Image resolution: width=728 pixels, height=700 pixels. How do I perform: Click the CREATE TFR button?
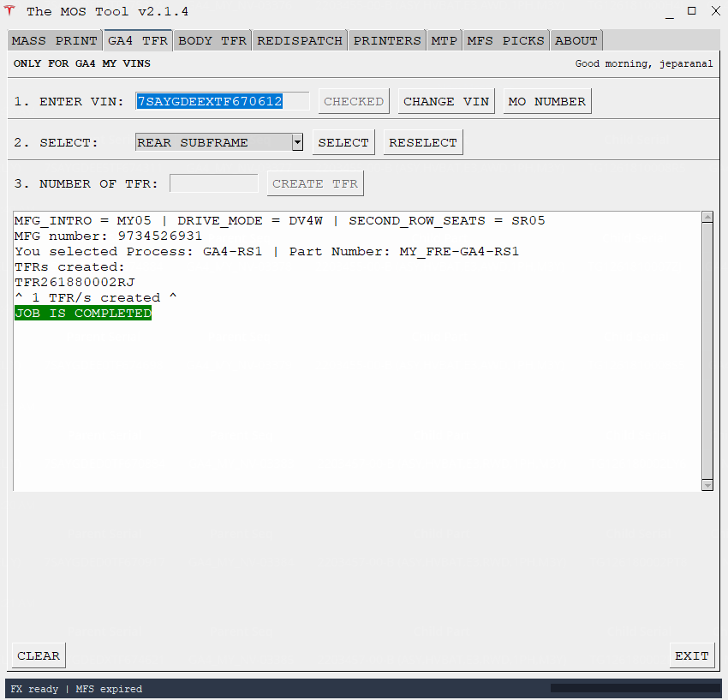point(315,183)
